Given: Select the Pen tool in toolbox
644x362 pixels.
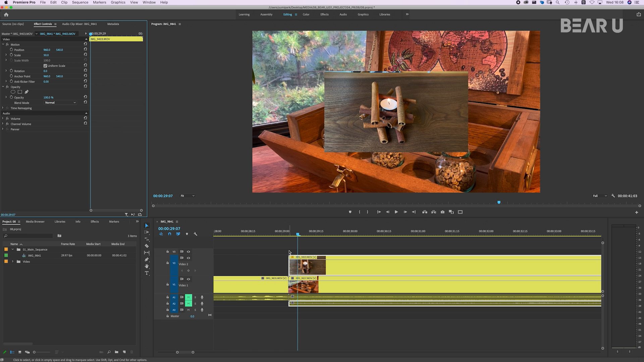Looking at the screenshot, I should pos(147,259).
